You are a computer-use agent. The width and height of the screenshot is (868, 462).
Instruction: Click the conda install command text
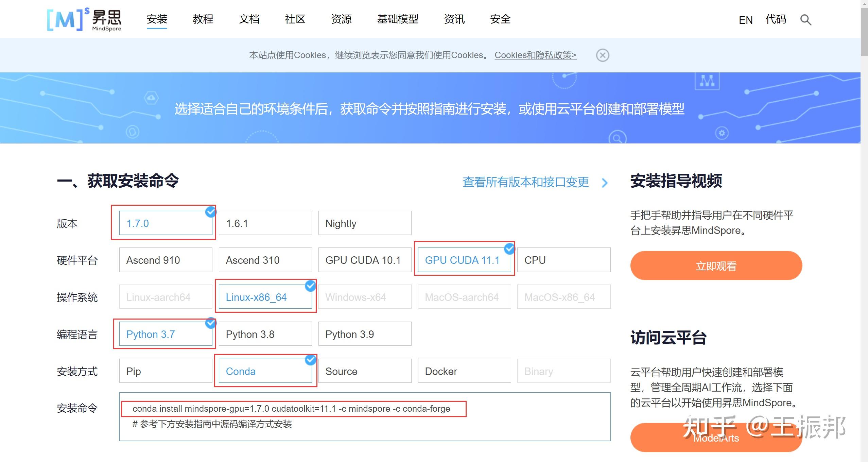point(291,409)
